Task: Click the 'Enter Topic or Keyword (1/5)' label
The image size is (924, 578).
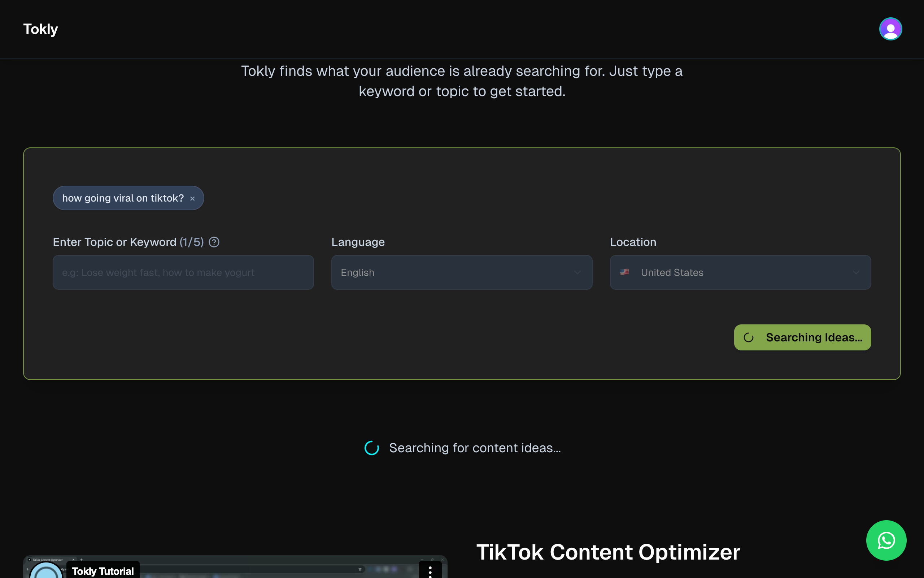Action: 128,242
